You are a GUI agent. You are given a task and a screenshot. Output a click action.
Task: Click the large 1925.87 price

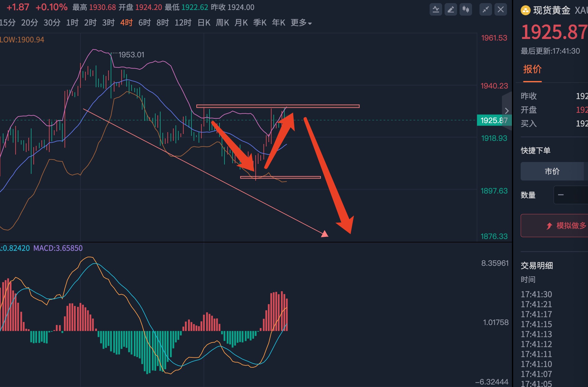click(x=554, y=32)
